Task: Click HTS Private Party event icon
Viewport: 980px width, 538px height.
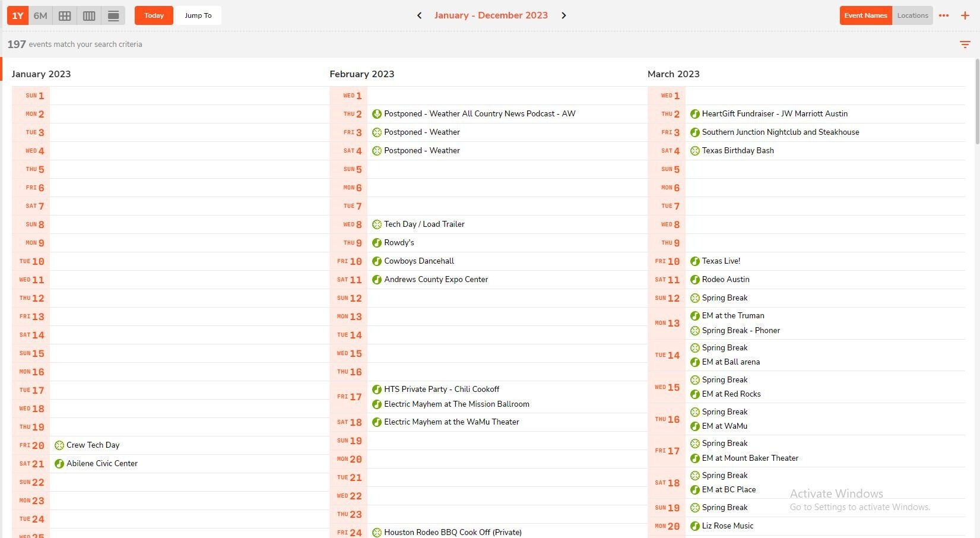Action: (x=377, y=390)
